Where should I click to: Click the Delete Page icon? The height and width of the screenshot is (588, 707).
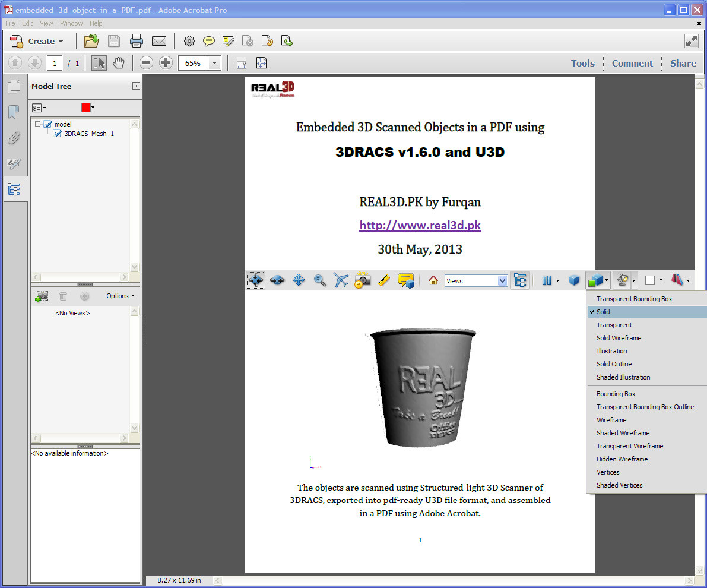(248, 41)
